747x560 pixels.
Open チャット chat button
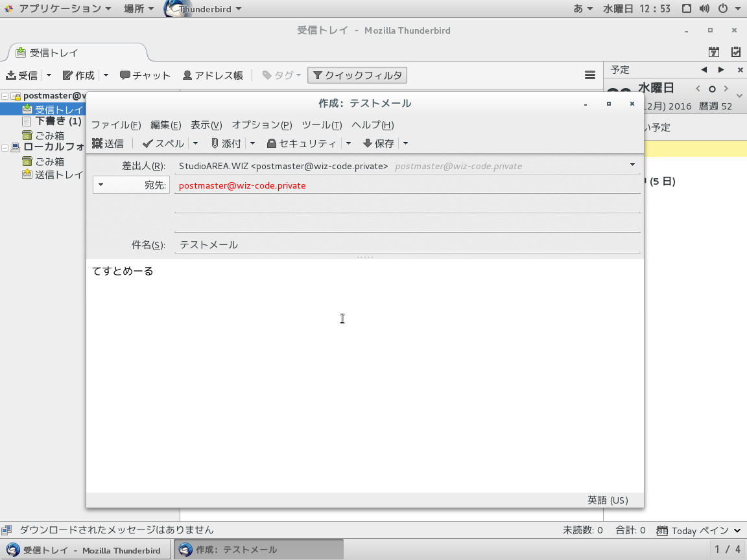[x=145, y=75]
